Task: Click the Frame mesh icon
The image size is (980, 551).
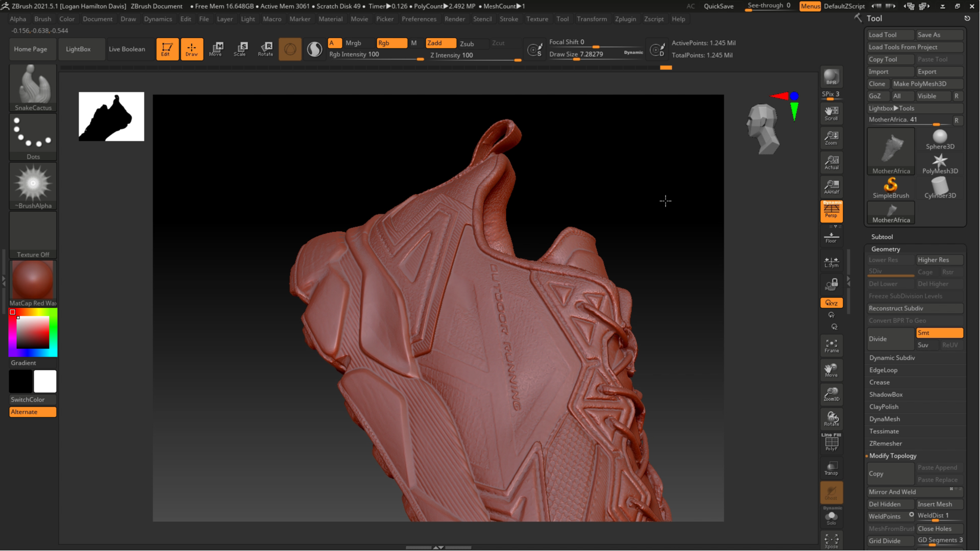Action: pyautogui.click(x=831, y=345)
